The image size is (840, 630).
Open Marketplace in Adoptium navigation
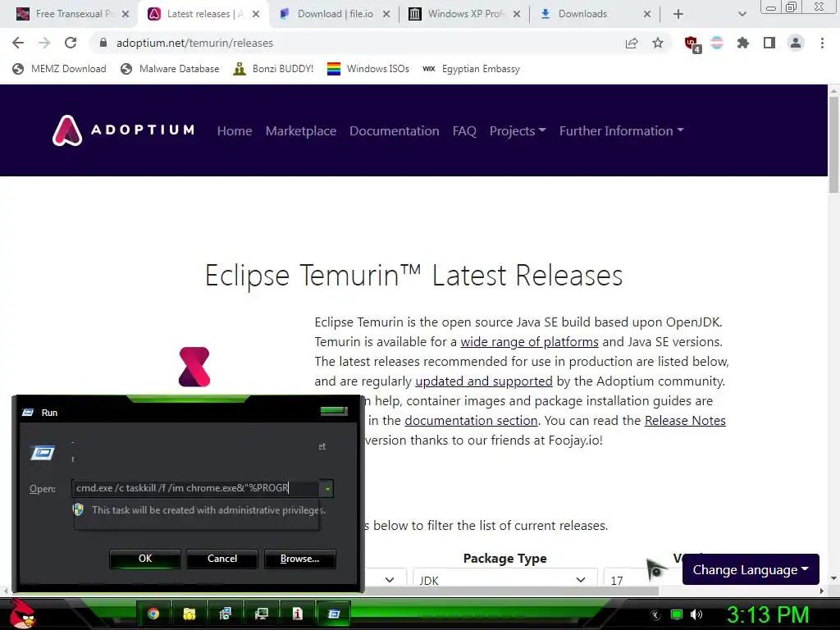(x=301, y=130)
